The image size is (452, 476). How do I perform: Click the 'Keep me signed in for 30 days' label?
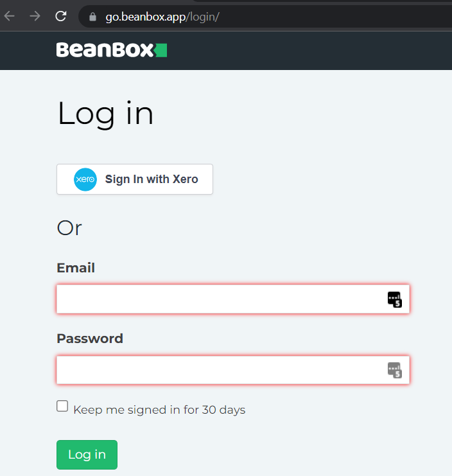(159, 410)
